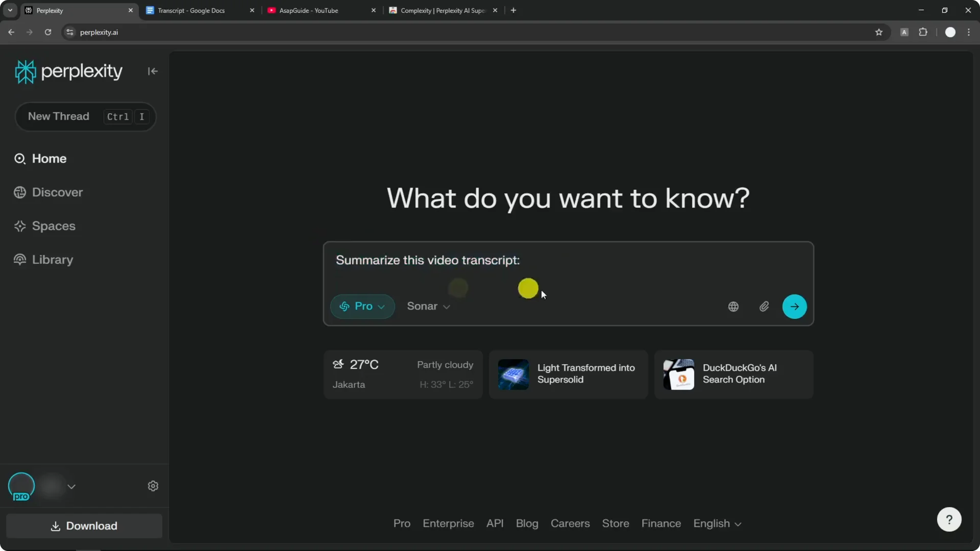Screen dimensions: 980x551
Task: Collapse the Perplexity sidebar
Action: 153,71
